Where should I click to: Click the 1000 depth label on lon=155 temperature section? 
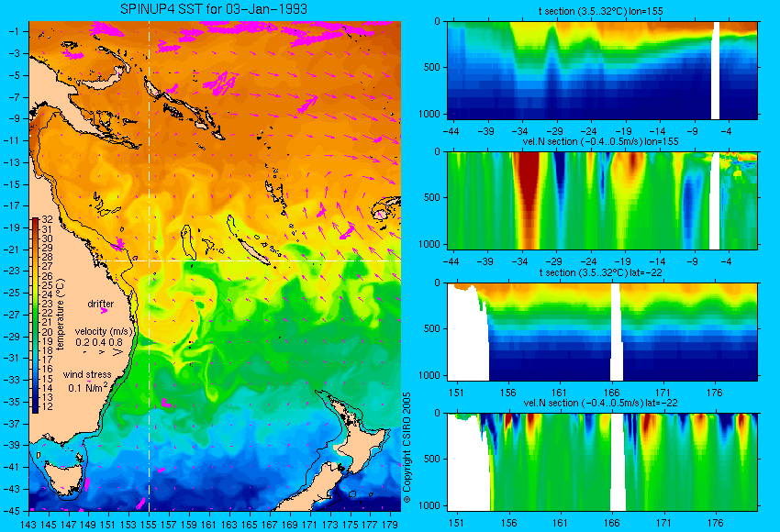[429, 114]
